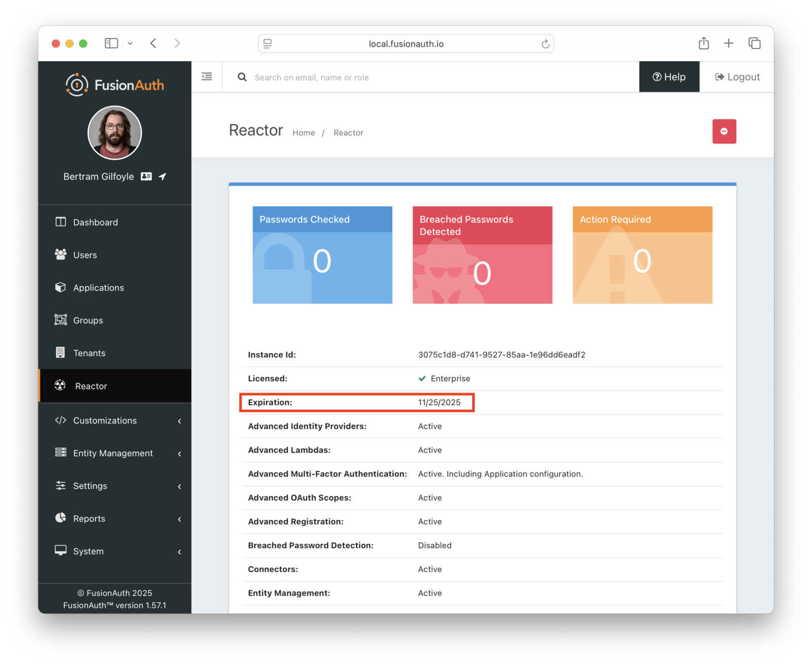Click the browser reload page icon
The height and width of the screenshot is (664, 812).
point(545,44)
